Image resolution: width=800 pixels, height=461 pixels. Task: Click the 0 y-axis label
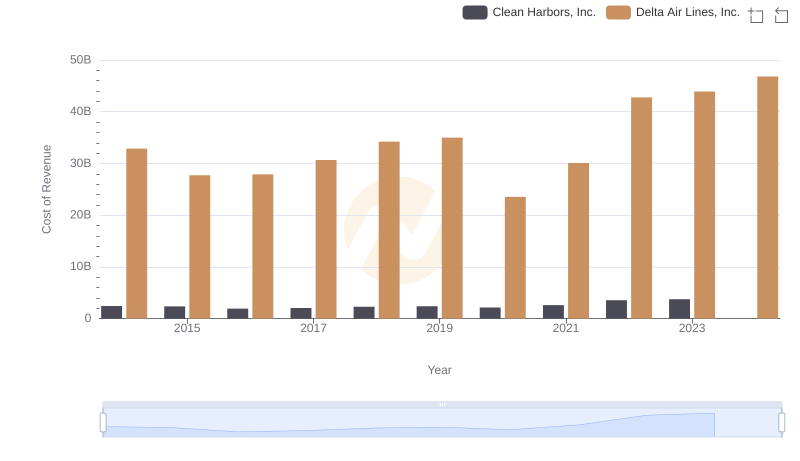[x=88, y=318]
